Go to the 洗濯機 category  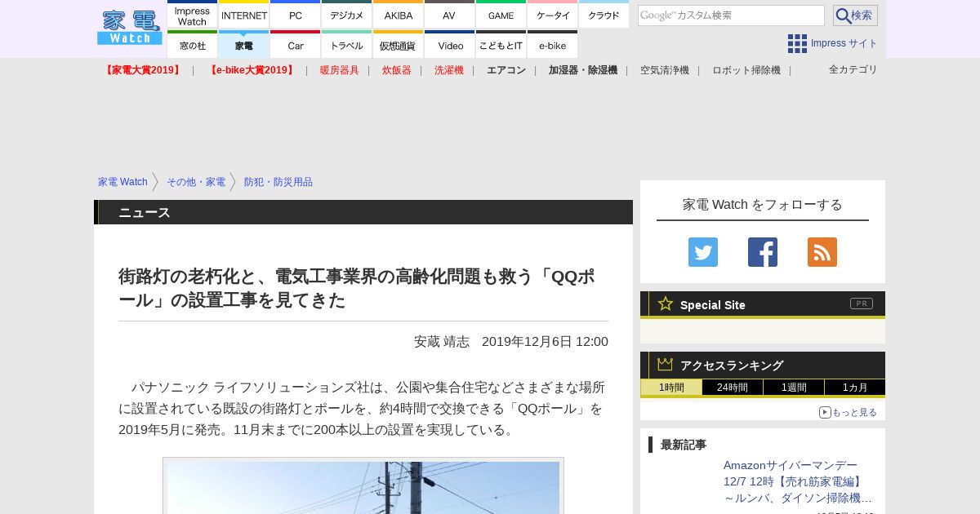[x=449, y=70]
